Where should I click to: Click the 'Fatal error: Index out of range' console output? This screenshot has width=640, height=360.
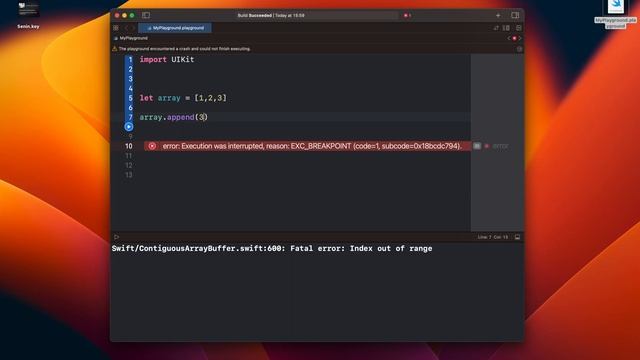click(x=272, y=249)
